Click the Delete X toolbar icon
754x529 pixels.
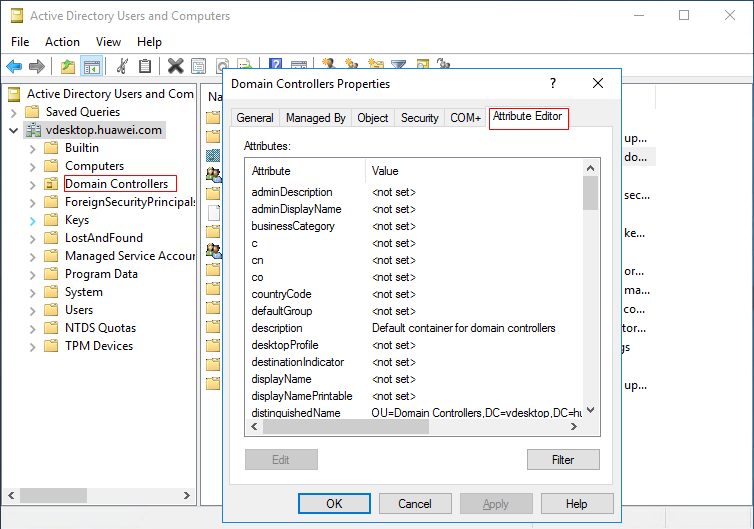[175, 66]
